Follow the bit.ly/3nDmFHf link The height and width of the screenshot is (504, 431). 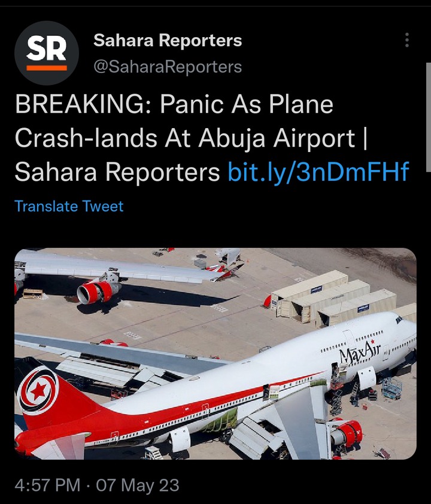coord(318,172)
